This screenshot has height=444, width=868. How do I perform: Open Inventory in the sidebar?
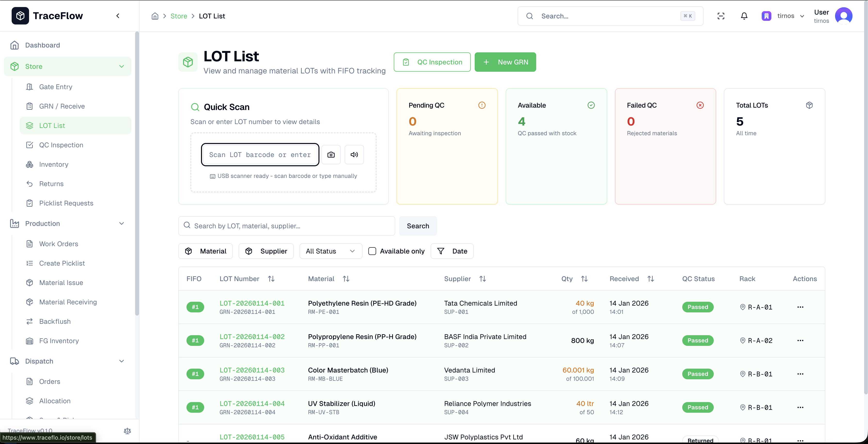tap(54, 165)
